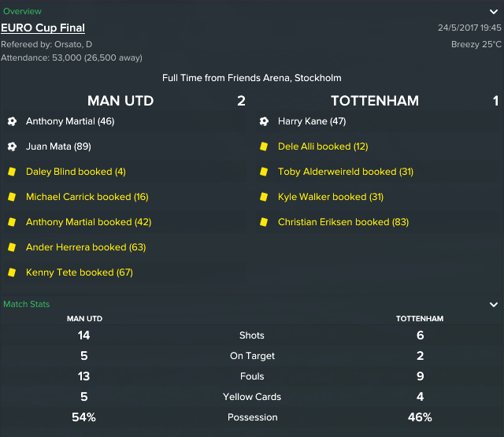Click the goal icon beside Anthony Martial (46)
Image resolution: width=504 pixels, height=437 pixels.
pyautogui.click(x=12, y=121)
